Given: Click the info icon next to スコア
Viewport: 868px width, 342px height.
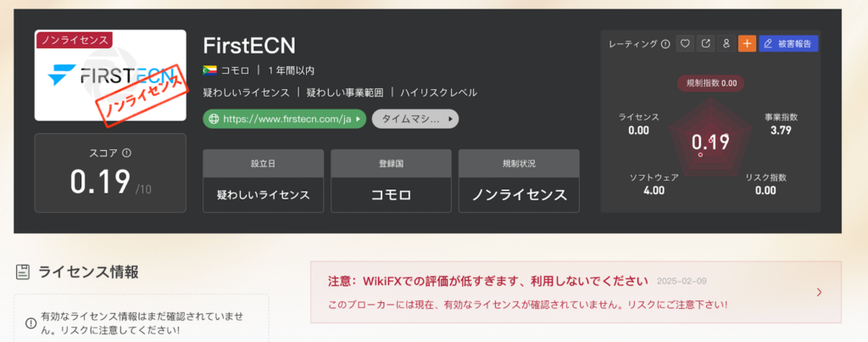Looking at the screenshot, I should (x=127, y=153).
